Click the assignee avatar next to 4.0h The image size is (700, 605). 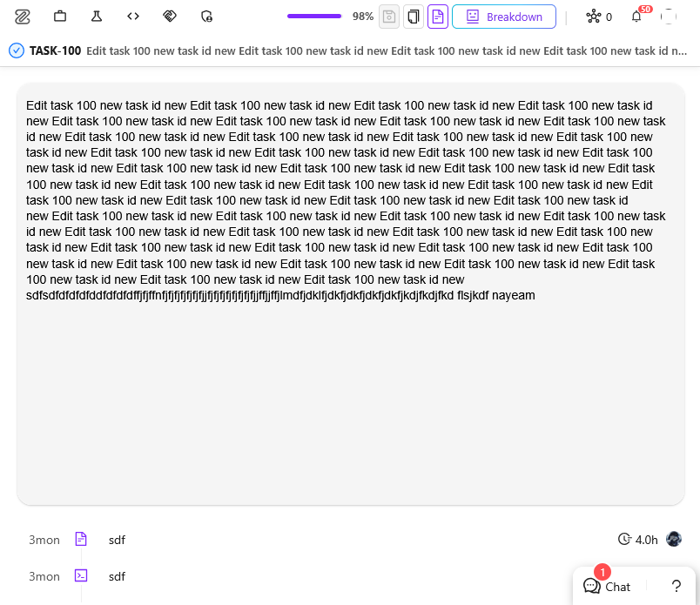[674, 539]
